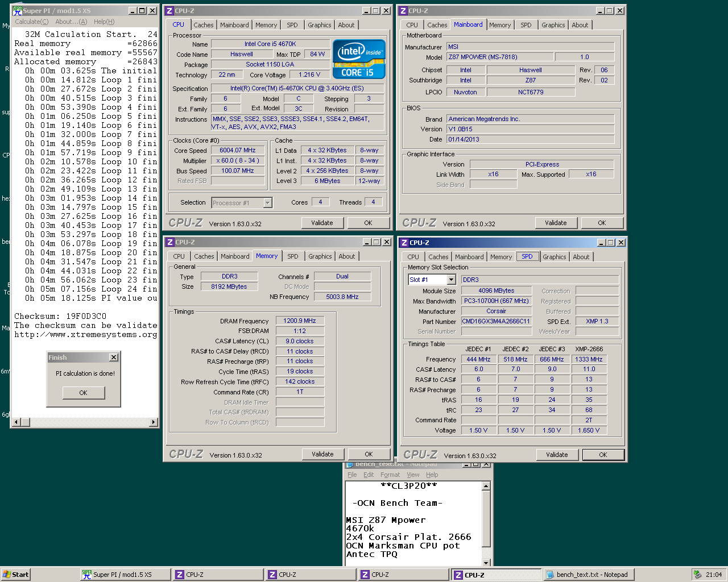Open the Slot #1 memory slot dropdown

pyautogui.click(x=451, y=280)
